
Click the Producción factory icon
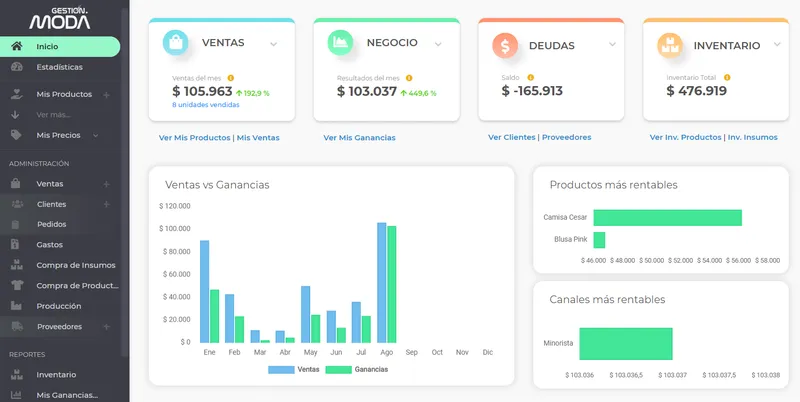(x=16, y=306)
